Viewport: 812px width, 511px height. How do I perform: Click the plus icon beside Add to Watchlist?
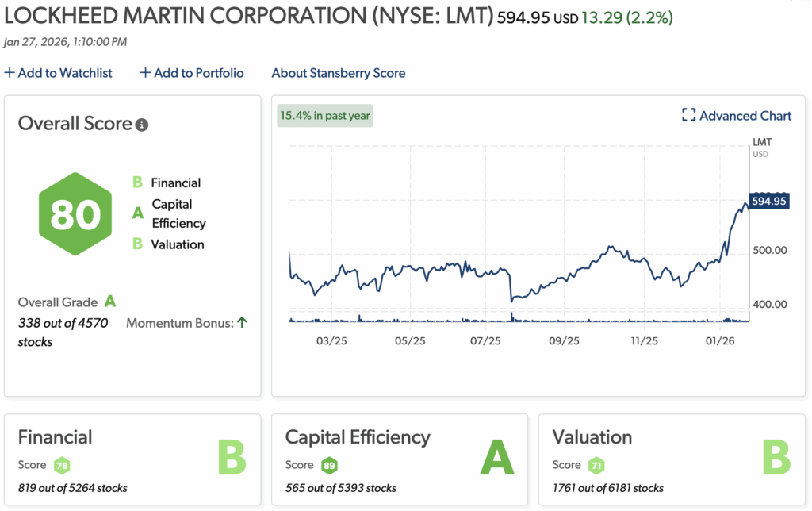point(8,72)
